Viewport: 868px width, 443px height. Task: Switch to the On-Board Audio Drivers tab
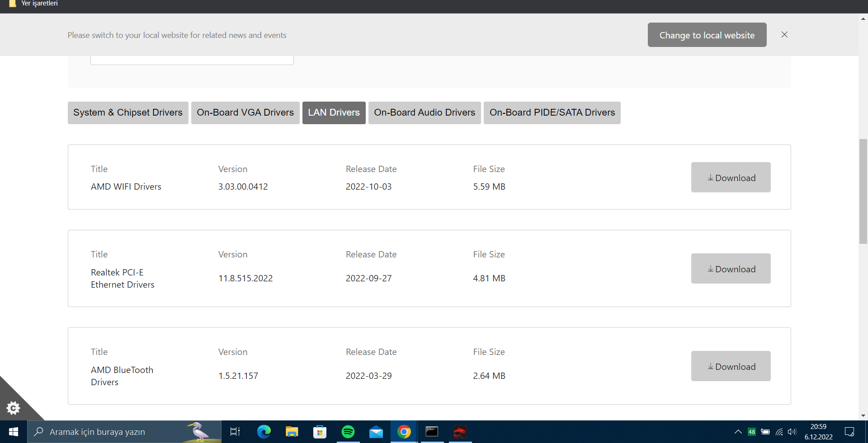pos(425,113)
